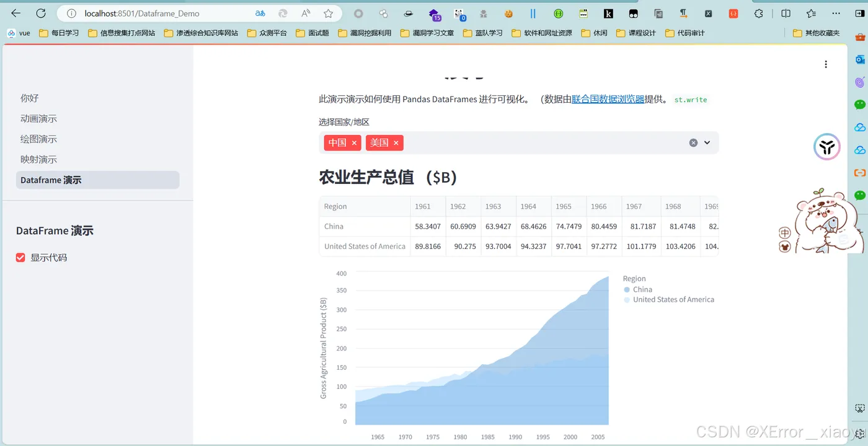This screenshot has height=446, width=868.
Task: Click the blue vertical bars extension icon
Action: pos(533,13)
